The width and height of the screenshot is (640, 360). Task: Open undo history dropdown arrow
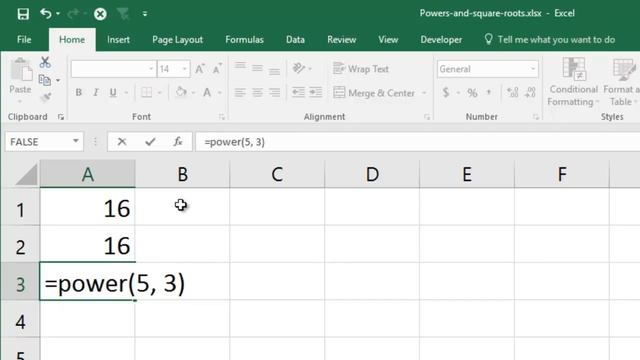[58, 14]
